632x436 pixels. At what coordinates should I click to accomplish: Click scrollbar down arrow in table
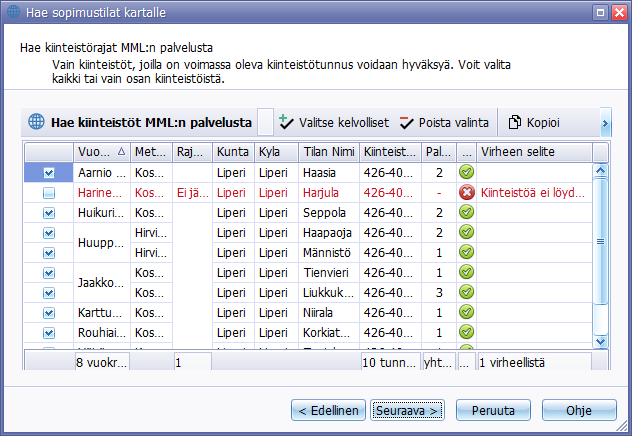point(601,342)
